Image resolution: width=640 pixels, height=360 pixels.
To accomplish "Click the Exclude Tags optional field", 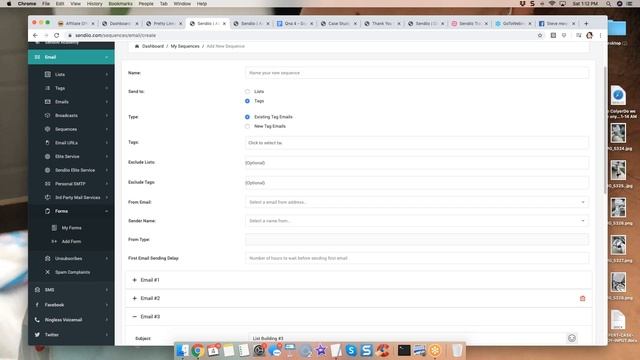I will click(417, 182).
